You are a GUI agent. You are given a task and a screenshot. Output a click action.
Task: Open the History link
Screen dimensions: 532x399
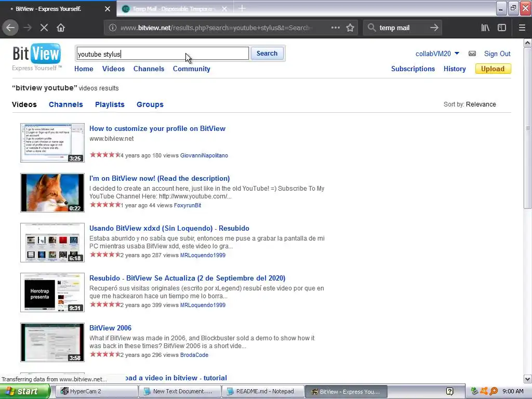(x=455, y=69)
